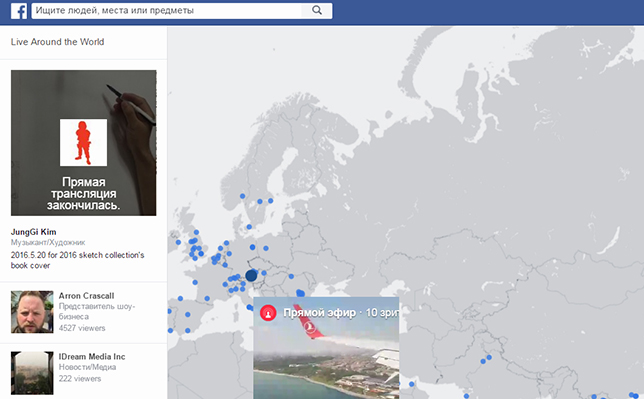The image size is (644, 399).
Task: Open IDream Media Inc live thumbnail
Action: click(32, 373)
